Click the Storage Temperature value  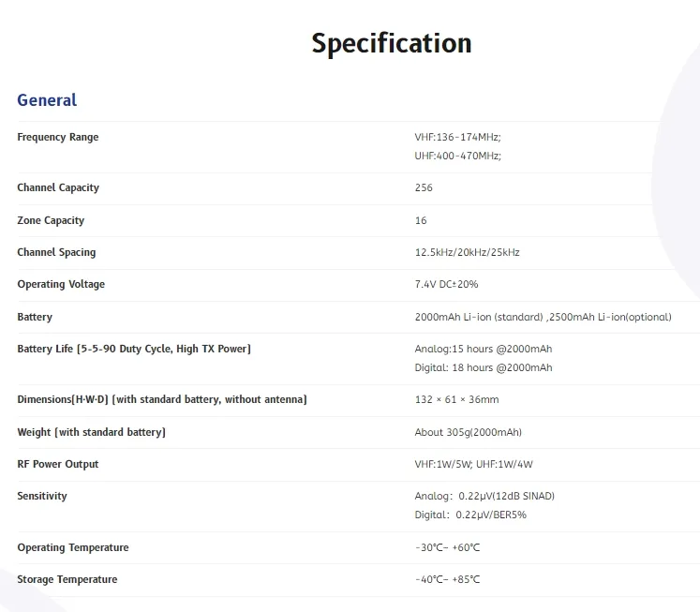coord(447,579)
